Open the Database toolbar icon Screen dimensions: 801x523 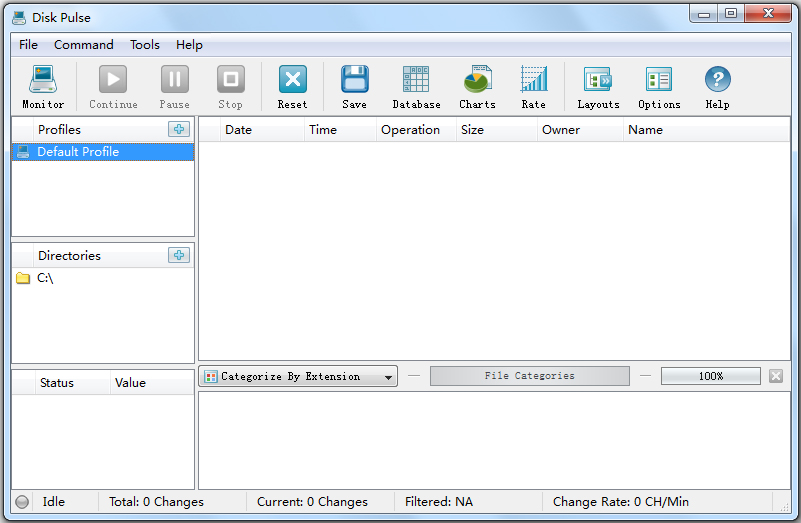point(416,87)
